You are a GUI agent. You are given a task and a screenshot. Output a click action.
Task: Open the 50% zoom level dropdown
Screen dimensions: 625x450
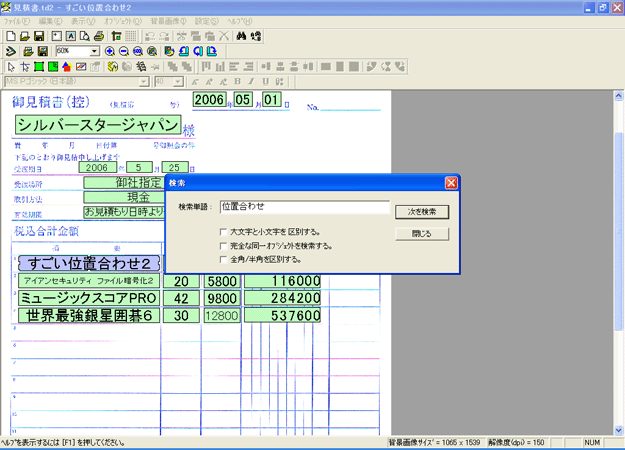pos(94,51)
